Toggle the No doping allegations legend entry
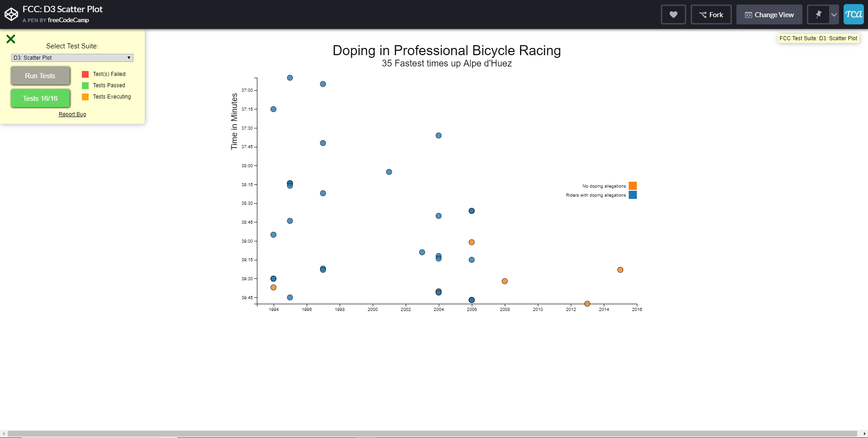The width and height of the screenshot is (868, 438). click(x=632, y=186)
